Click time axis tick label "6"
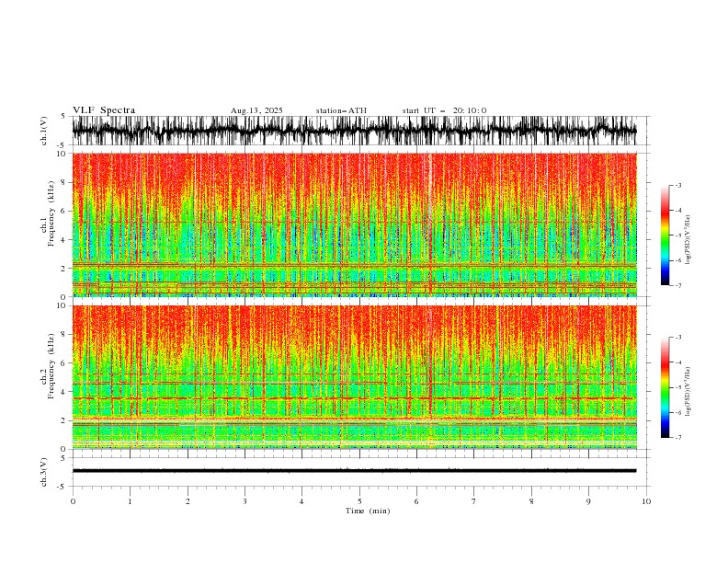This screenshot has width=728, height=563. (x=416, y=501)
